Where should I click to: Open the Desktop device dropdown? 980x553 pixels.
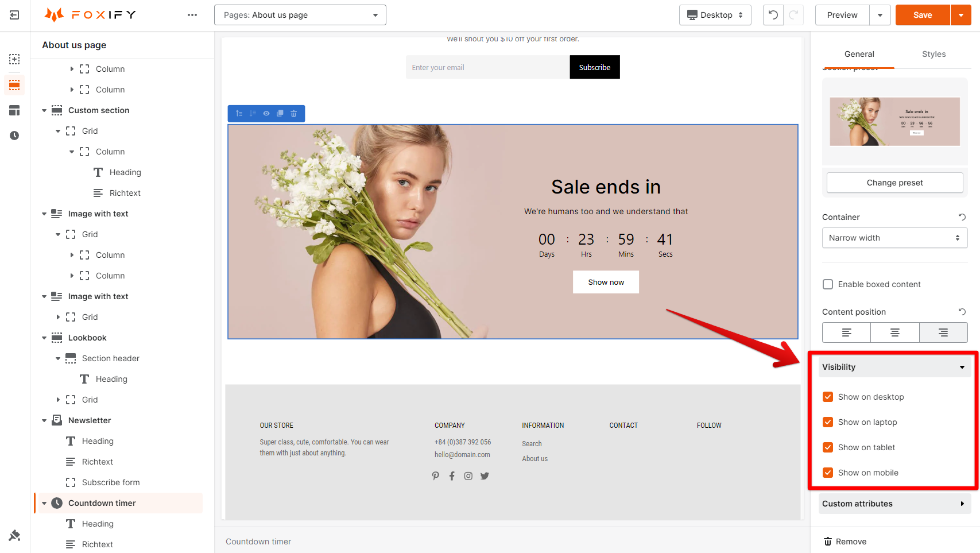coord(715,15)
